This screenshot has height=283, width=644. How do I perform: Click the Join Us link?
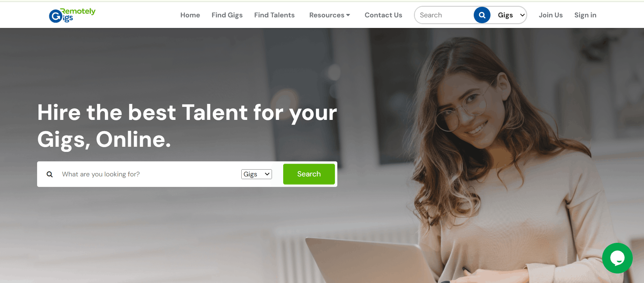click(x=550, y=15)
